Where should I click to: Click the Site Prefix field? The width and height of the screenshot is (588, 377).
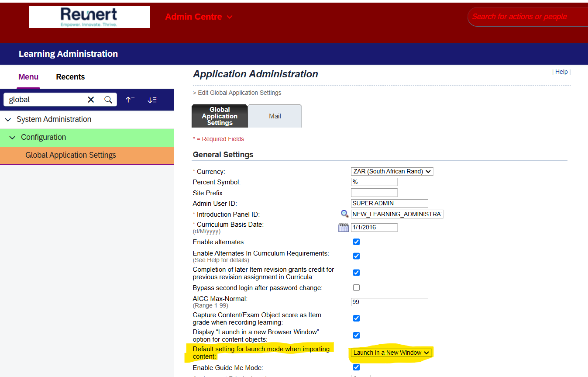click(x=374, y=193)
